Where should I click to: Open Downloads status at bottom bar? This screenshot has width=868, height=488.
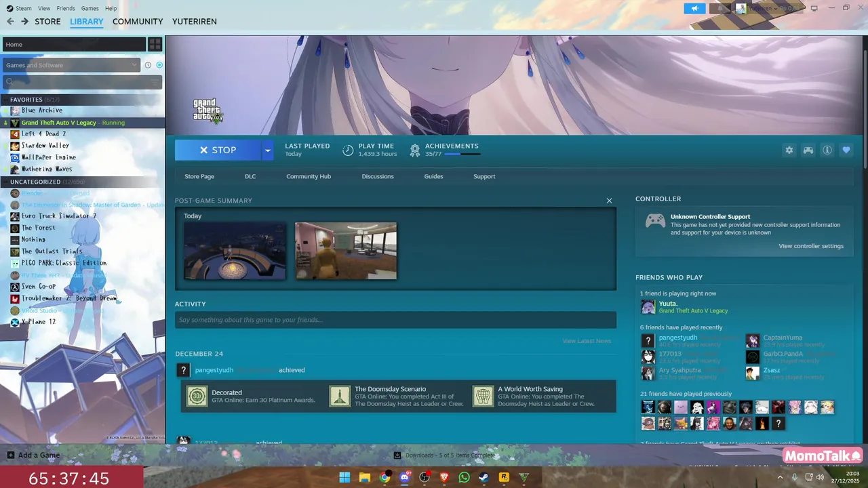tap(445, 455)
